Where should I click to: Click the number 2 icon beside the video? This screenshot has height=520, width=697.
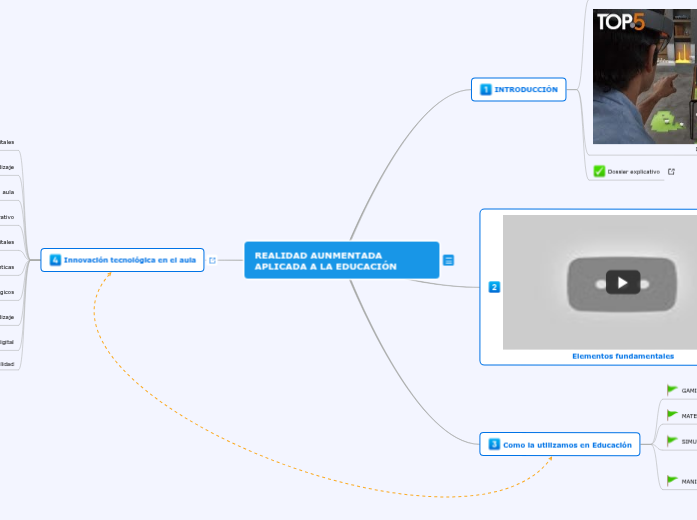click(x=494, y=288)
